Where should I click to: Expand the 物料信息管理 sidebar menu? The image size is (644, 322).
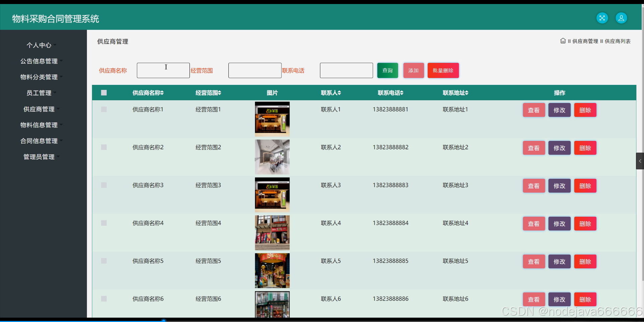(x=42, y=125)
